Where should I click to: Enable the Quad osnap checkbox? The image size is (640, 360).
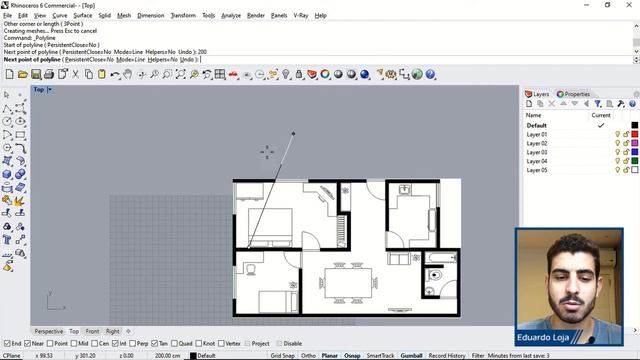pos(174,344)
